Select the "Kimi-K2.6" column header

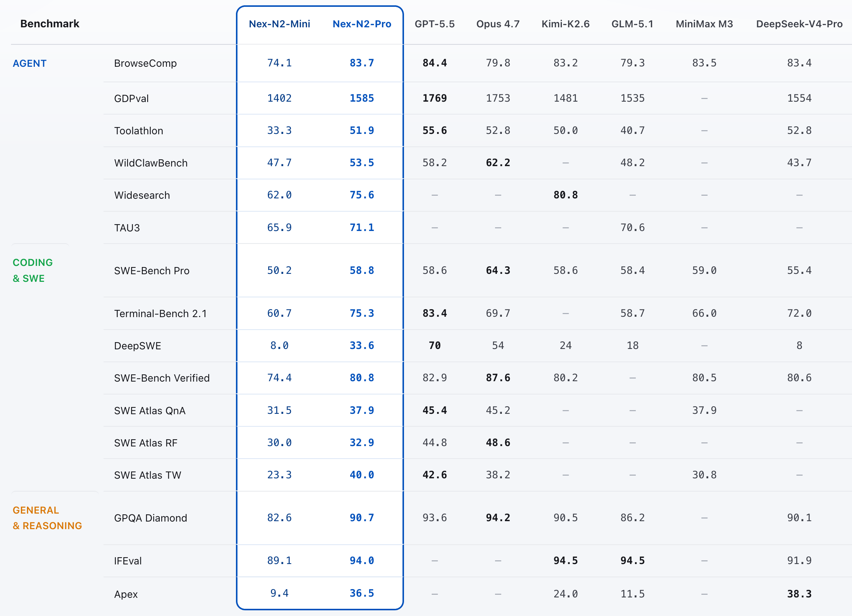(x=566, y=24)
